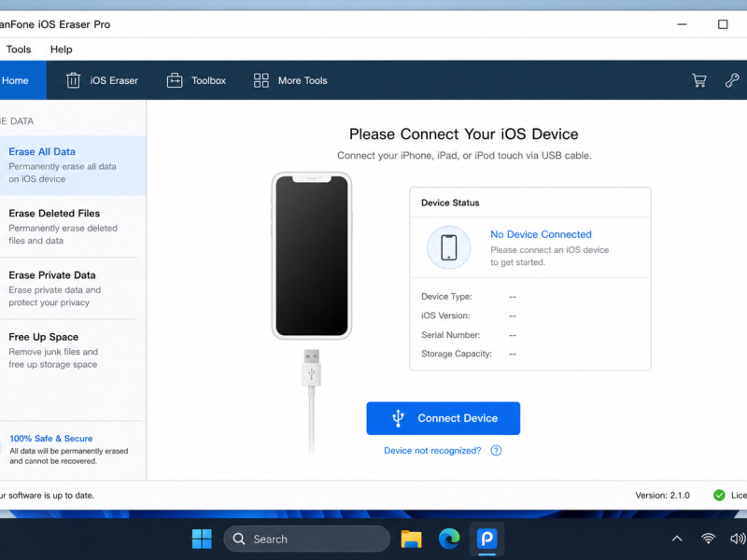This screenshot has height=560, width=747.
Task: Launch Microsoft Edge from taskbar
Action: point(449,539)
